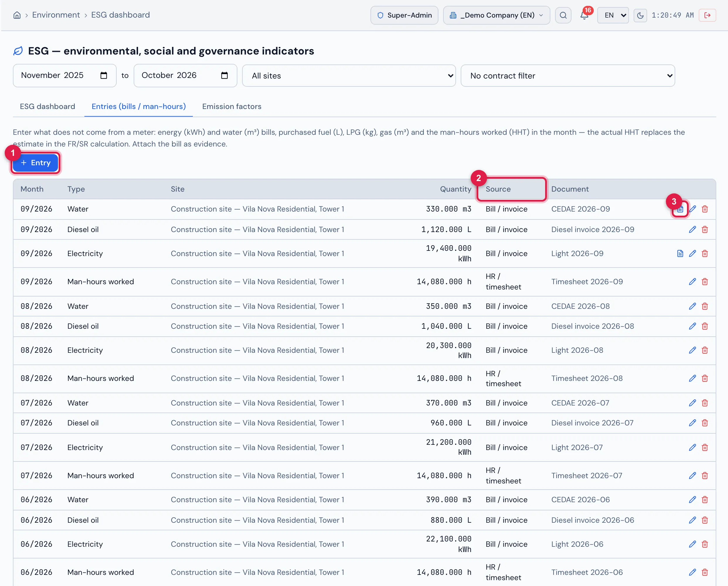Delete the Diesel invoice 2026-07 entry
Image resolution: width=728 pixels, height=586 pixels.
click(705, 423)
